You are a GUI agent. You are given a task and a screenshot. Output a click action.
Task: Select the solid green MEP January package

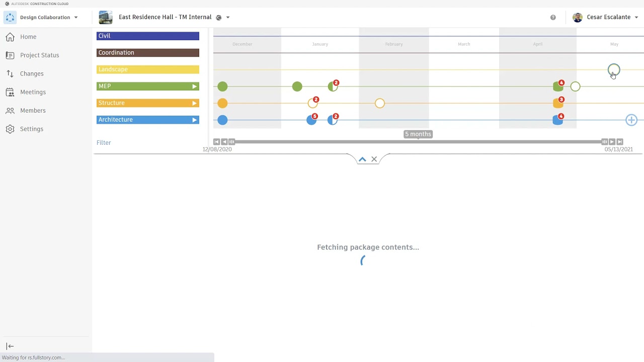pyautogui.click(x=297, y=87)
